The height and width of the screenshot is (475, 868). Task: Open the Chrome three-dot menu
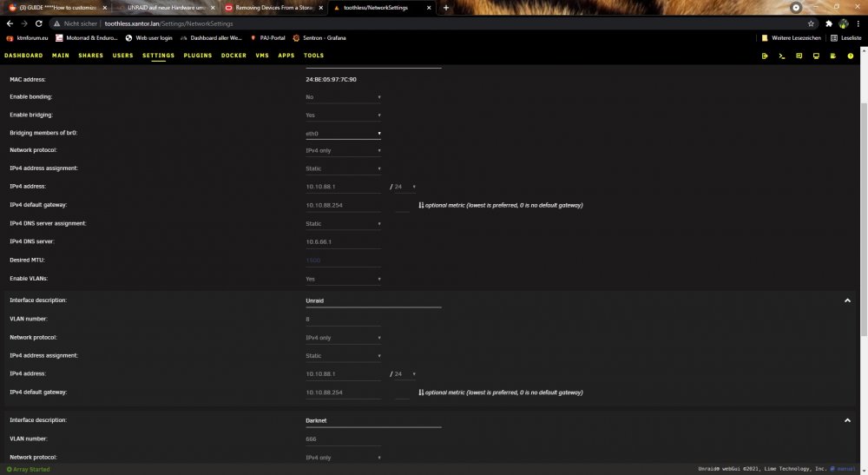pos(858,23)
